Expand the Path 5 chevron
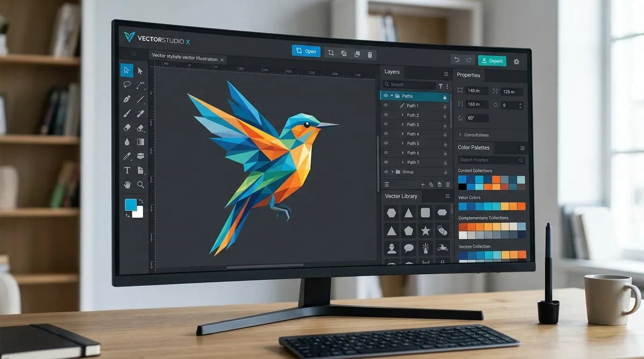This screenshot has height=359, width=644. click(x=402, y=144)
